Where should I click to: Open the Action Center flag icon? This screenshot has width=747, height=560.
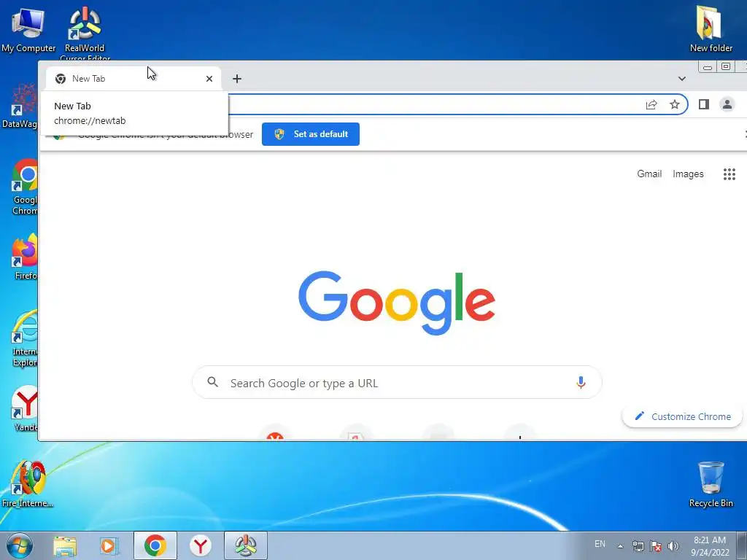point(656,546)
